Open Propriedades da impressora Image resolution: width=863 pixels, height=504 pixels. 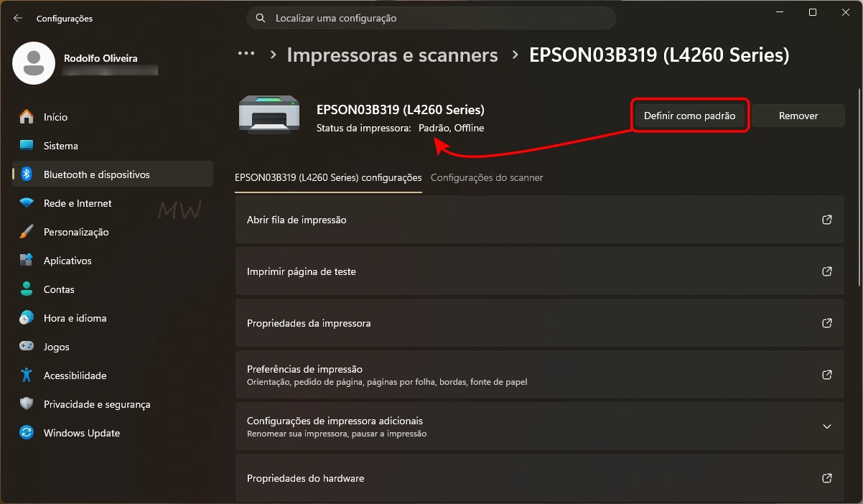540,323
